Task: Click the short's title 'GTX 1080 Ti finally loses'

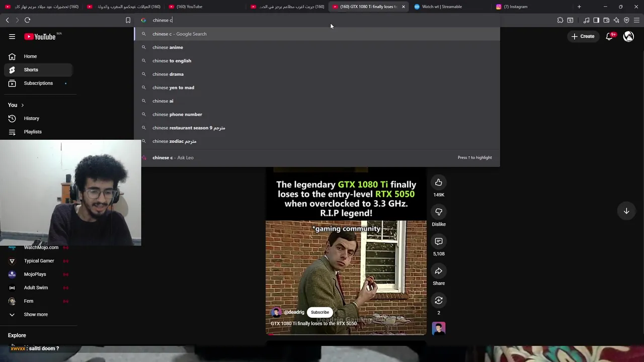Action: coord(313,323)
